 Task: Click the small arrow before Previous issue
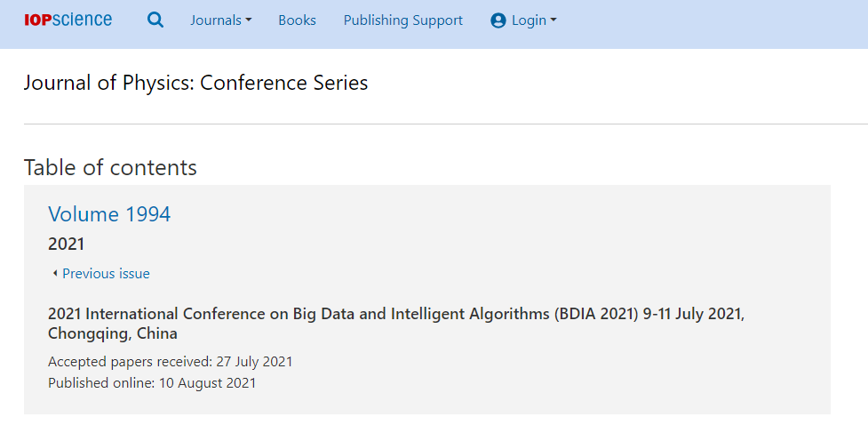click(55, 274)
